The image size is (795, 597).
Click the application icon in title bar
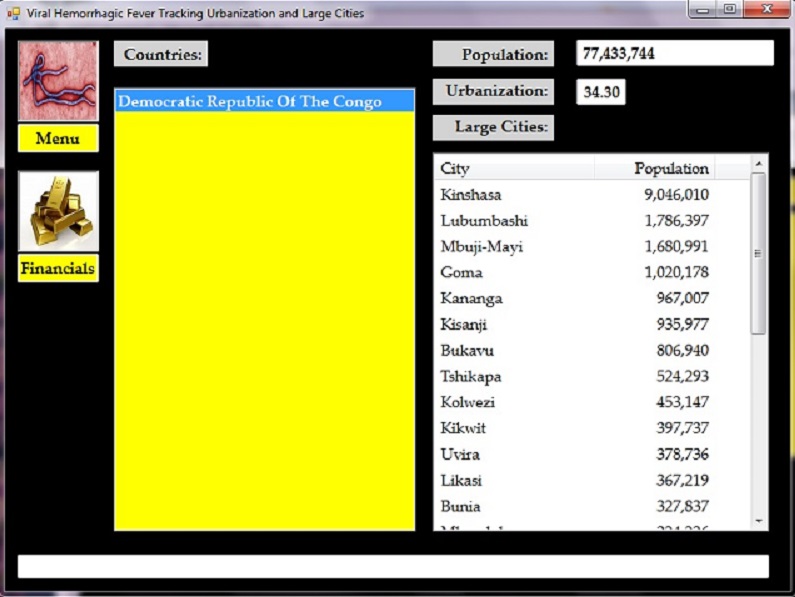(x=13, y=13)
